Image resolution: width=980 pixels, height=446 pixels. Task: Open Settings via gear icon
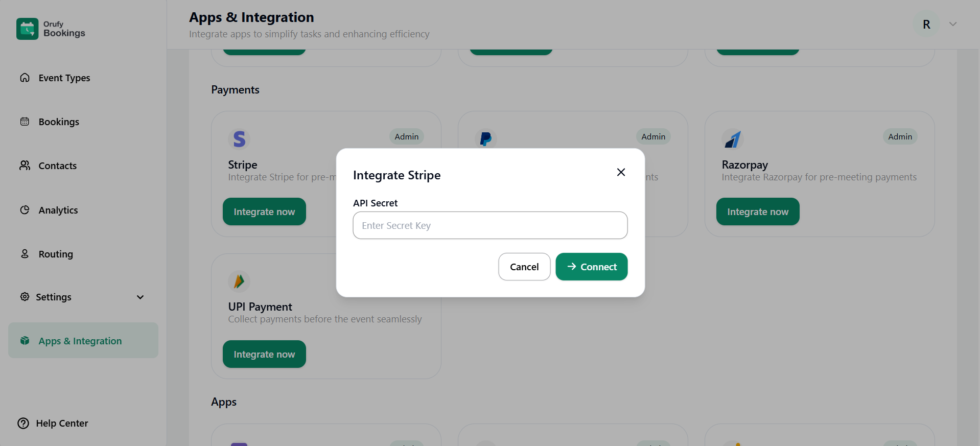(x=25, y=297)
